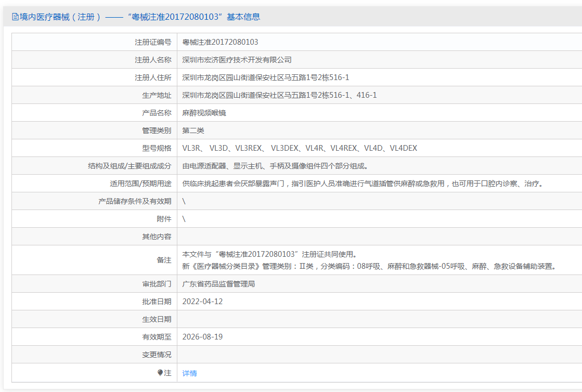Select the registrant name 深圳市宏济医疗技术开发有限公司
The image size is (582, 392).
point(237,60)
